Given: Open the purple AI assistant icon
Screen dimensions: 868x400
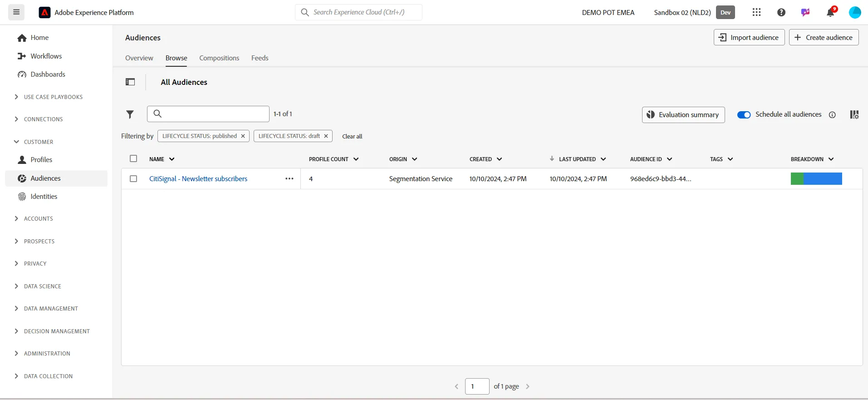Looking at the screenshot, I should coord(805,12).
